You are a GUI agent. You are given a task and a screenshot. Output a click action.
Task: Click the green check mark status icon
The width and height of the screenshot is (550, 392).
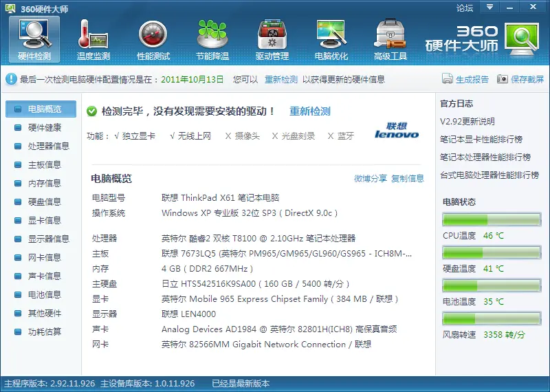[x=91, y=111]
